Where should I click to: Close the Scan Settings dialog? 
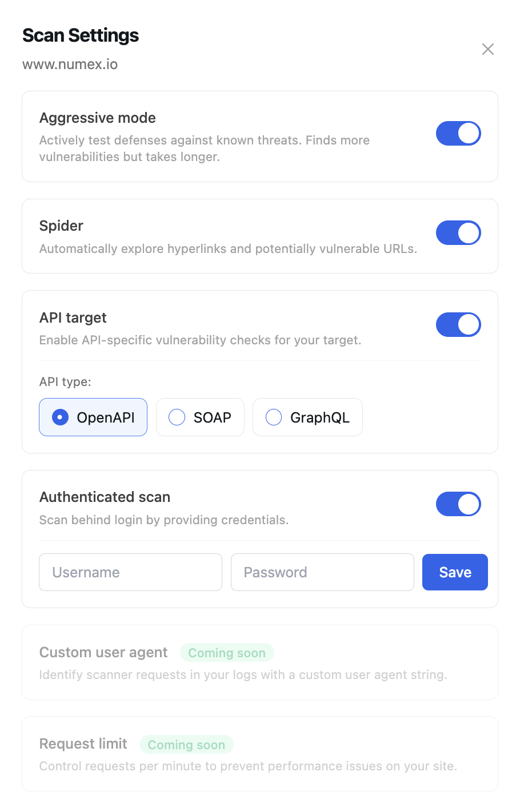click(x=487, y=49)
